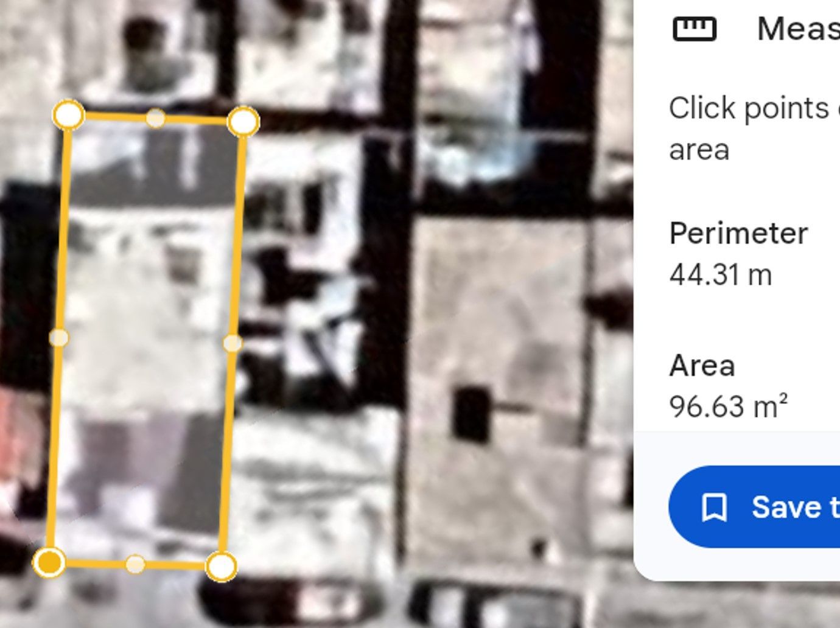
Task: Click the midpoint handle on the left edge
Action: tap(58, 338)
